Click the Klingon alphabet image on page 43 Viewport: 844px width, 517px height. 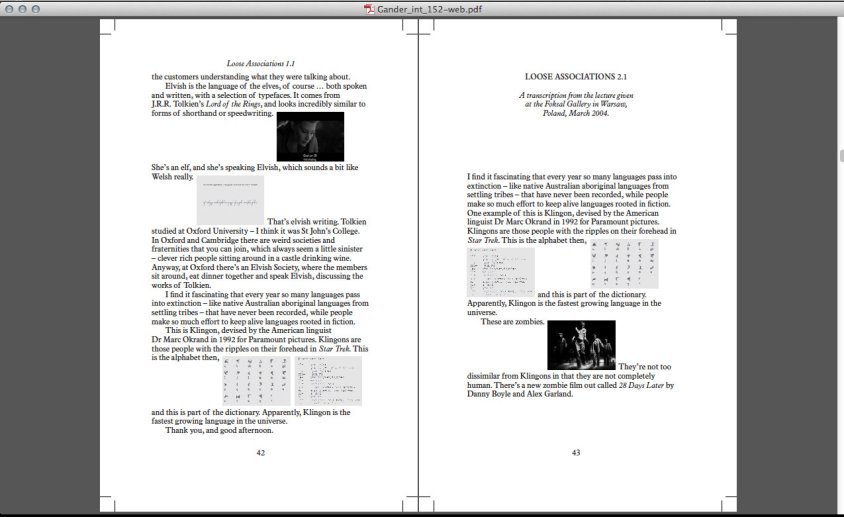click(x=624, y=264)
